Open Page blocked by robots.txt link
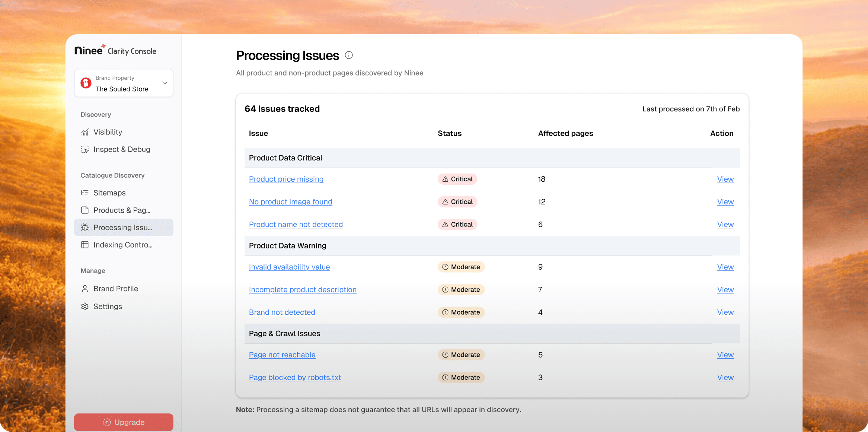 [x=295, y=378]
